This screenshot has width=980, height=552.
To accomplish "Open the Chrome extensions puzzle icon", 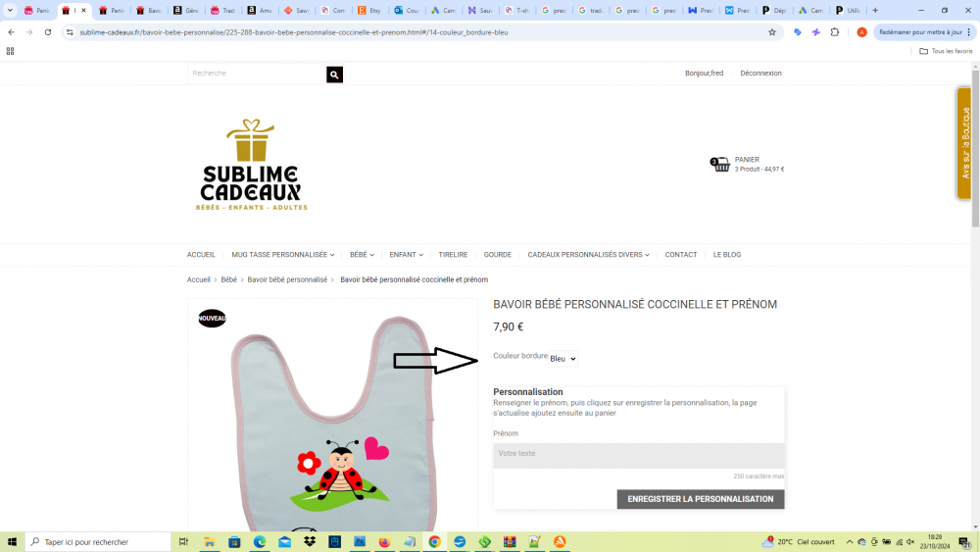I will pyautogui.click(x=834, y=32).
